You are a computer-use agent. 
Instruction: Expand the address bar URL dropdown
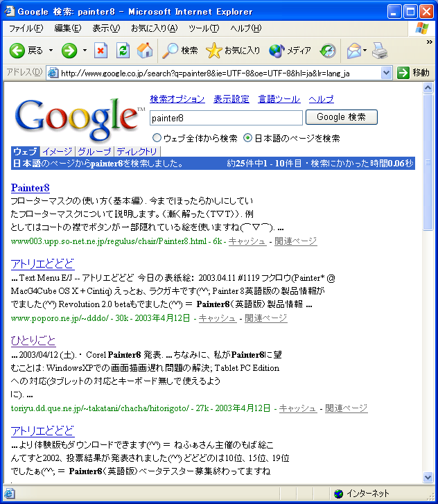coord(386,73)
